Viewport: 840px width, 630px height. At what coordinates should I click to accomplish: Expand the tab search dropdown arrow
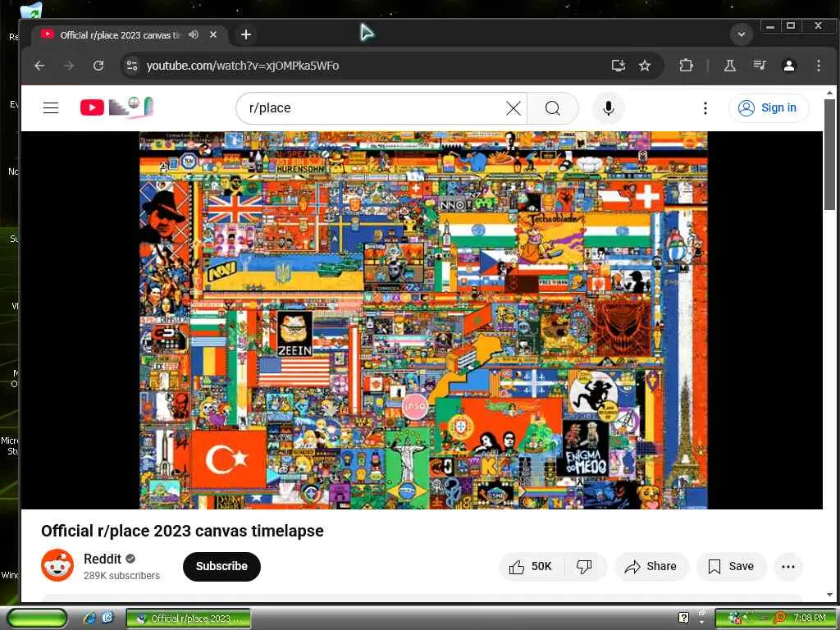tap(742, 34)
